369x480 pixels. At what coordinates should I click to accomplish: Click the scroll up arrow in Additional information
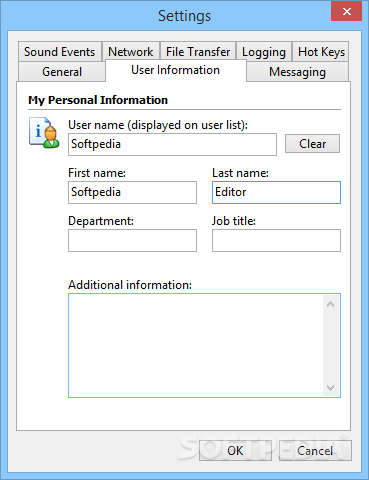coord(330,304)
